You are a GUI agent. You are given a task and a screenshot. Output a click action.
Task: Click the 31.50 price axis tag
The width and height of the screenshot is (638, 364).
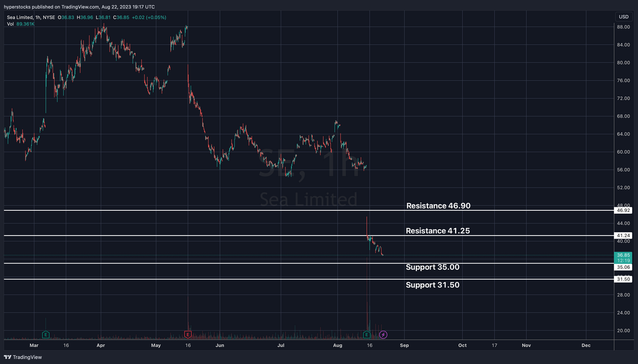(623, 279)
